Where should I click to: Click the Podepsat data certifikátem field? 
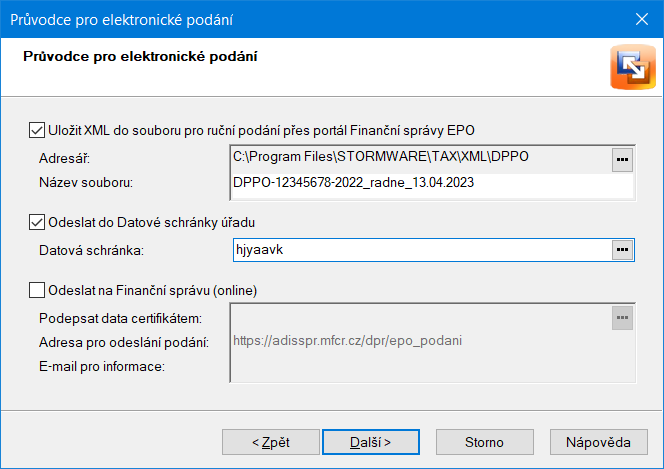point(421,318)
